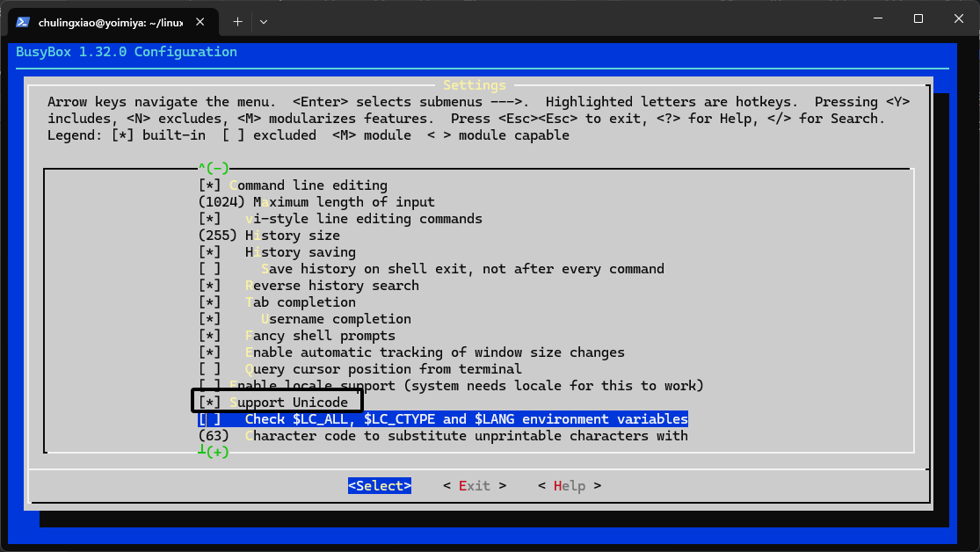Toggle Tab completion option
This screenshot has width=980, height=552.
tap(278, 302)
